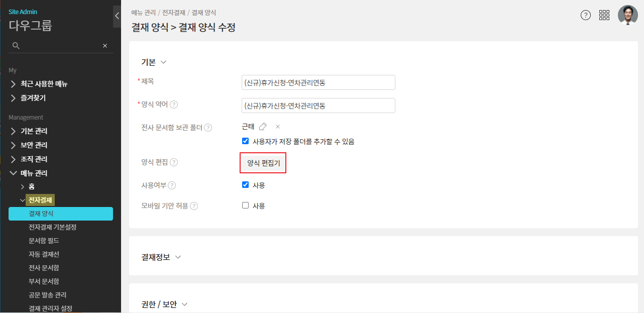The height and width of the screenshot is (313, 644).
Task: Remove the 근태 folder with the X icon
Action: click(278, 127)
